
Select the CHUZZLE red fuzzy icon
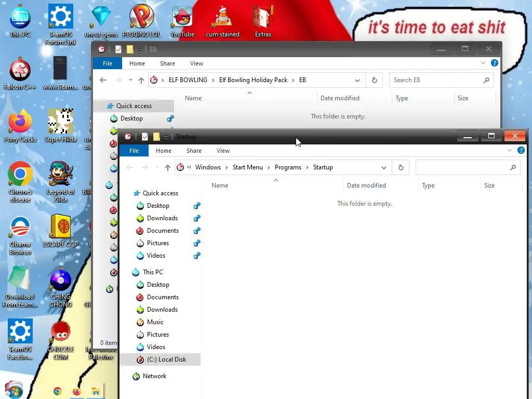pyautogui.click(x=60, y=339)
